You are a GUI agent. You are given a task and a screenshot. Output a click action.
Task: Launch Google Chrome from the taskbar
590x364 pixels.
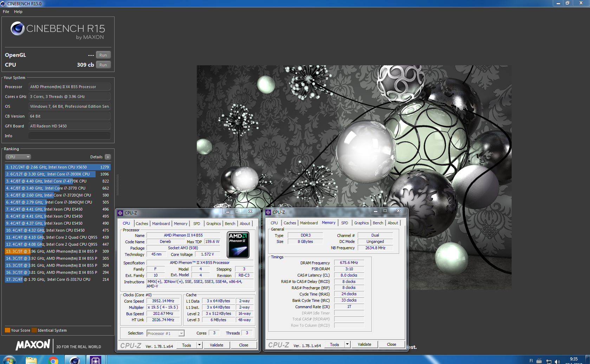click(x=53, y=360)
